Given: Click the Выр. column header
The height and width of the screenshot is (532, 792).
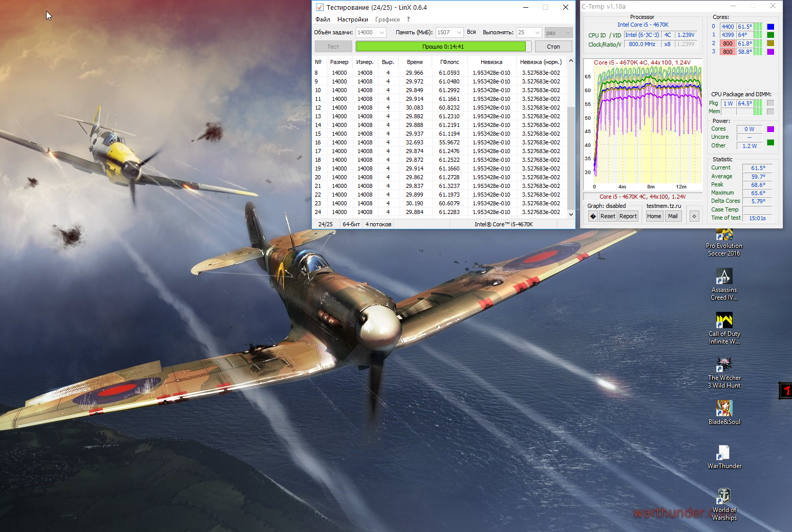Looking at the screenshot, I should (x=388, y=62).
